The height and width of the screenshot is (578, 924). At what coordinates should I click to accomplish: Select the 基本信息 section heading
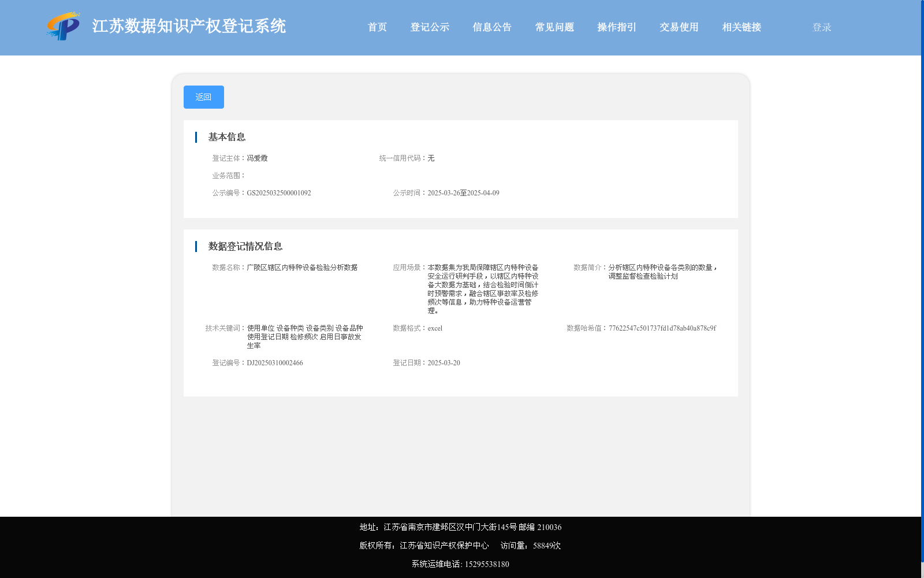227,137
